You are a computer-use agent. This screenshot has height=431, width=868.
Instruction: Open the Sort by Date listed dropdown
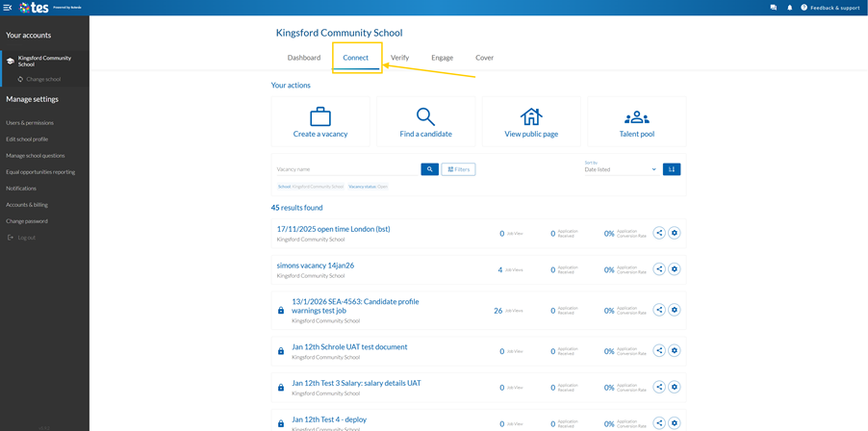click(621, 169)
